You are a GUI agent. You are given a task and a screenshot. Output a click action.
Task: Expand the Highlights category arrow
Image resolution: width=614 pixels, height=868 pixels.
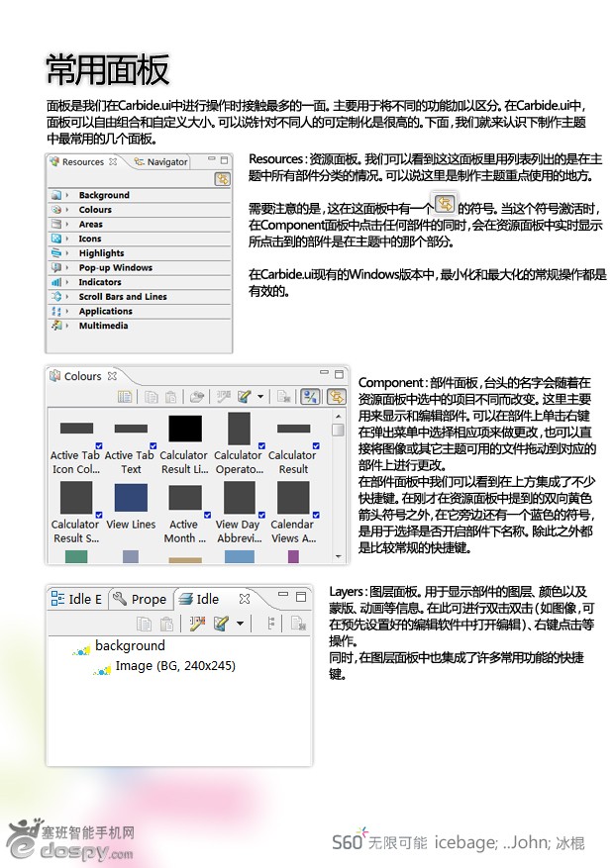(x=67, y=253)
